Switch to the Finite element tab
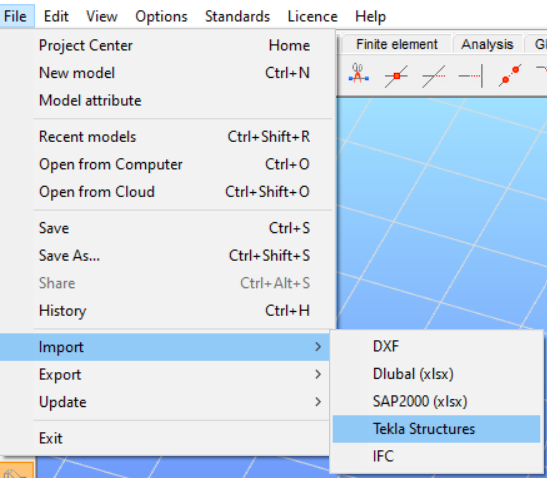Viewport: 547px width, 478px height. pyautogui.click(x=397, y=44)
